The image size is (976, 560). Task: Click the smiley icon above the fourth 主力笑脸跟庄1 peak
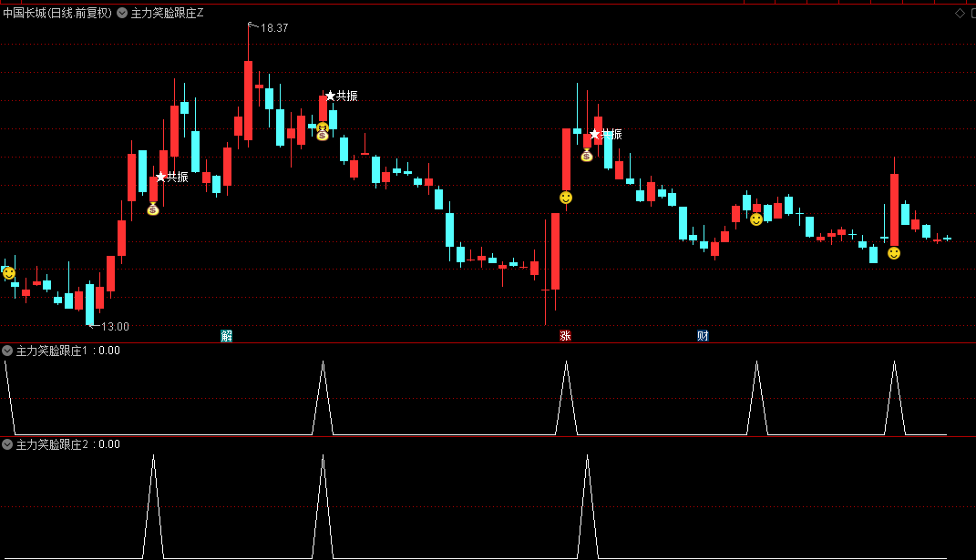(756, 219)
